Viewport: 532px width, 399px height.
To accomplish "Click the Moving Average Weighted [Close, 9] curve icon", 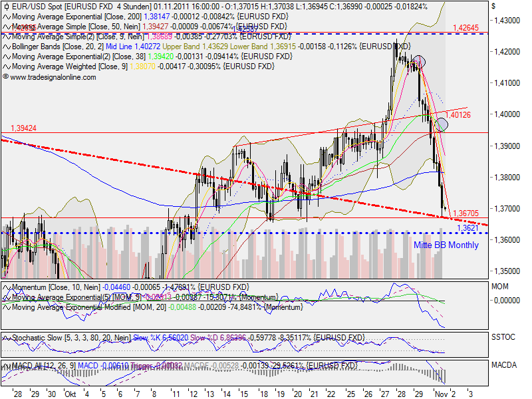I will click(x=5, y=66).
